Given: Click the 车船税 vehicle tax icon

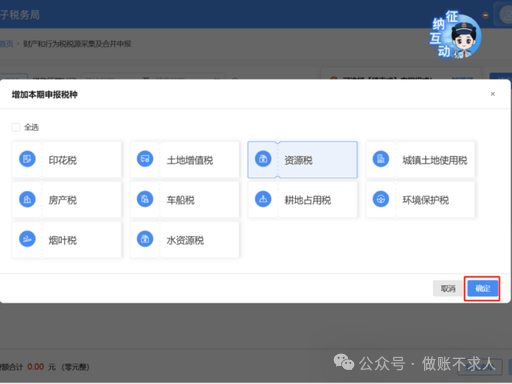Looking at the screenshot, I should 145,199.
